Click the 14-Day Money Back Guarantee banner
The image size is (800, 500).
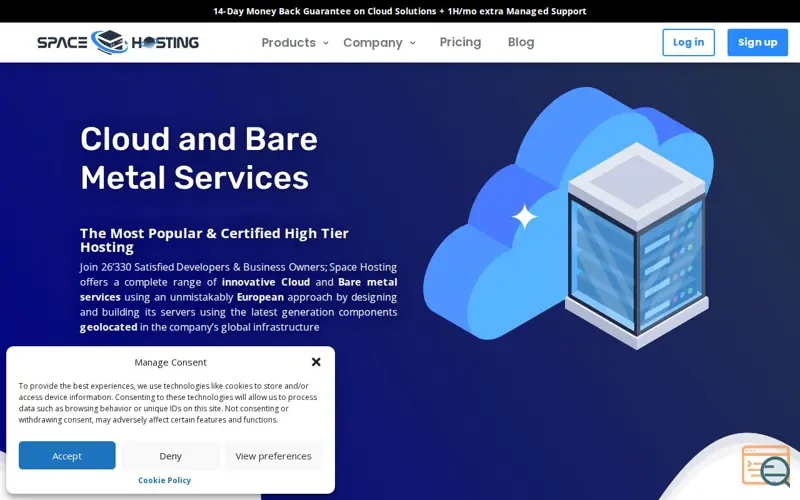click(x=400, y=11)
